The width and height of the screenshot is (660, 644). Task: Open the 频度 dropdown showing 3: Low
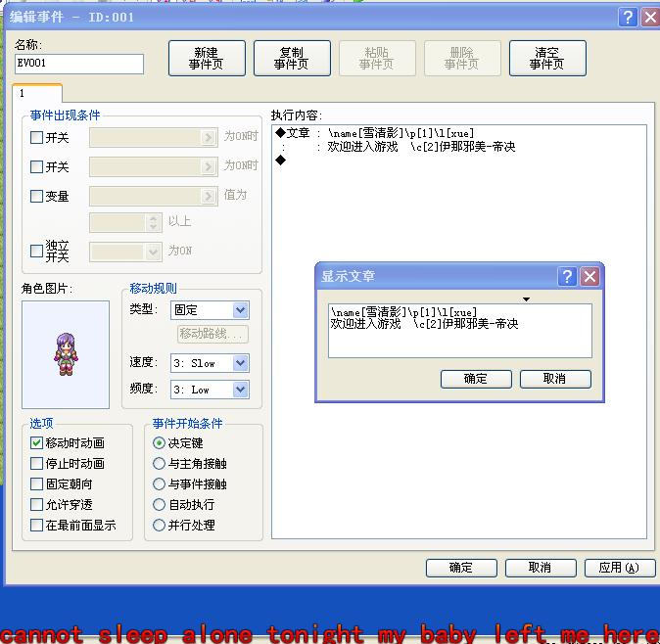point(210,390)
